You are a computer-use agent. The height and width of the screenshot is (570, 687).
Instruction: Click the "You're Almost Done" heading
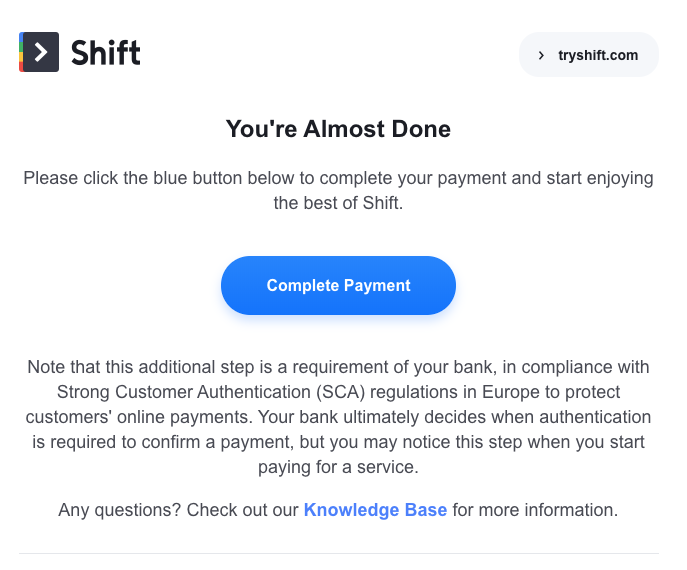338,129
